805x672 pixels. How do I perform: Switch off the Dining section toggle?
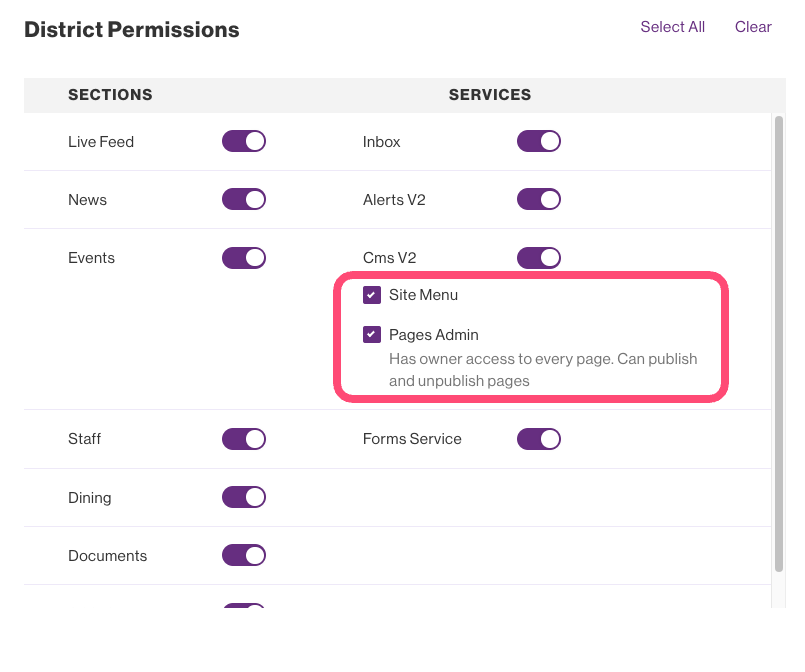click(x=243, y=497)
